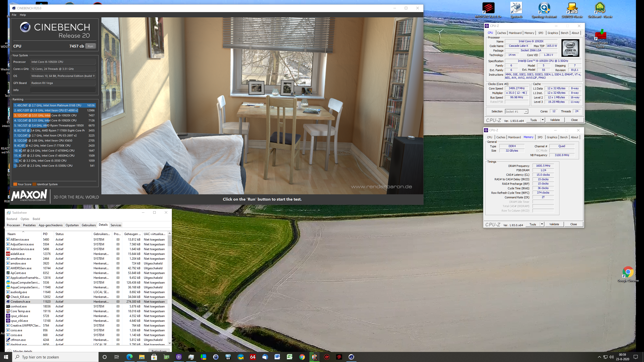644x362 pixels.
Task: Open Microsoft Edge from the taskbar
Action: click(x=129, y=357)
